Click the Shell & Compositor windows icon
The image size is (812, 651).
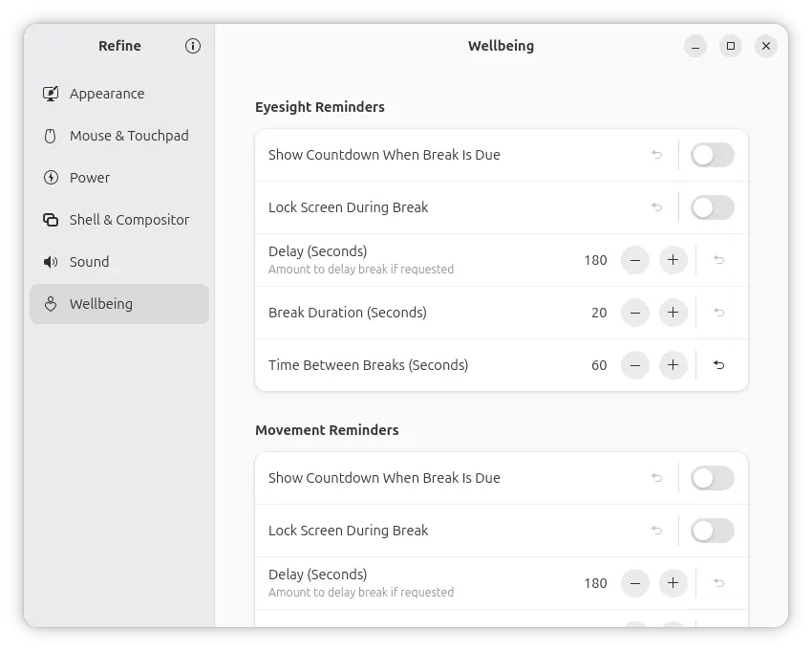pyautogui.click(x=51, y=220)
